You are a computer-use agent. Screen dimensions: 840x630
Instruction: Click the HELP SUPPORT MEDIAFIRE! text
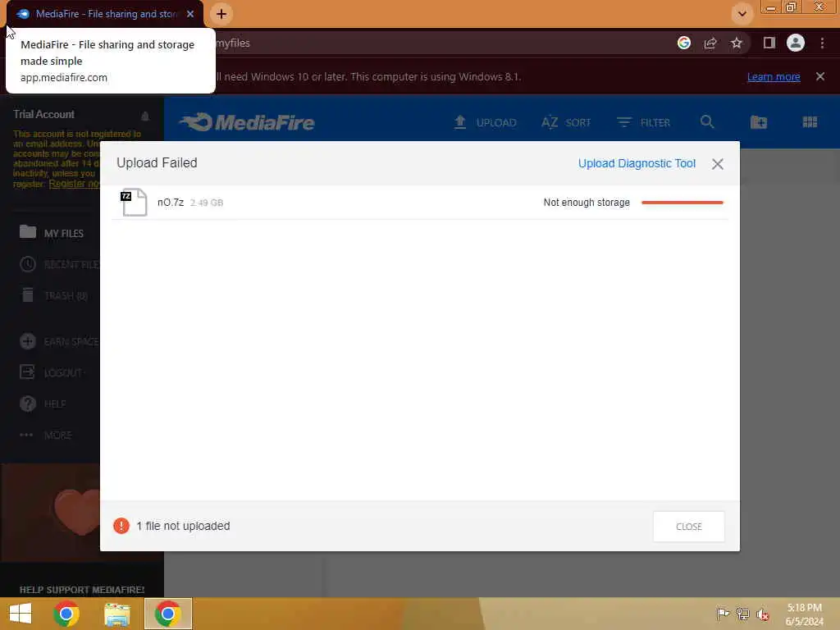(82, 589)
